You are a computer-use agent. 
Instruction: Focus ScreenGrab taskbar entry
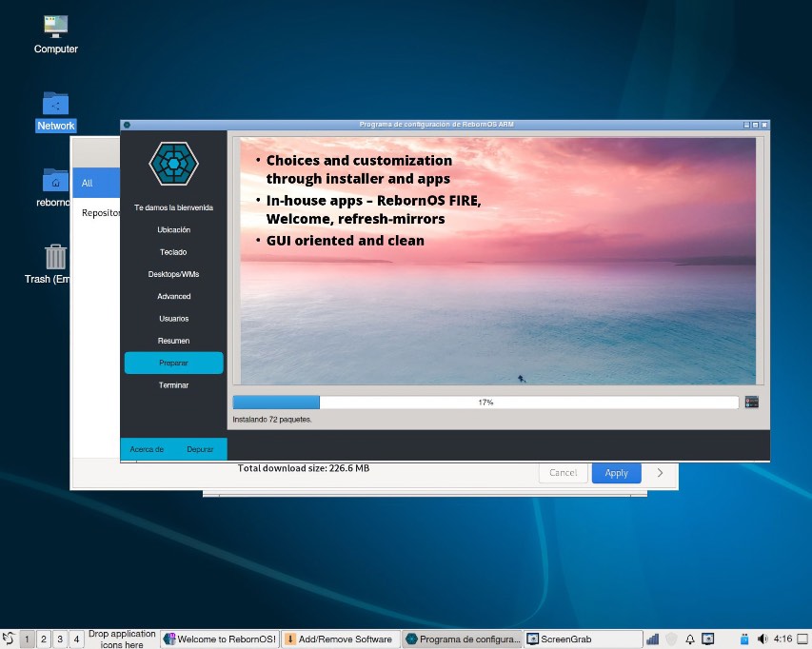coord(584,639)
